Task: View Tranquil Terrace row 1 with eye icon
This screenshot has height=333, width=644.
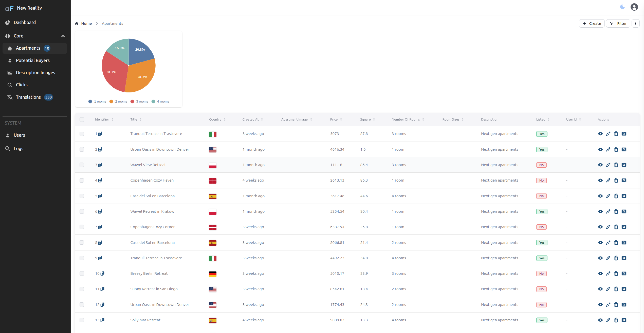Action: pyautogui.click(x=600, y=134)
